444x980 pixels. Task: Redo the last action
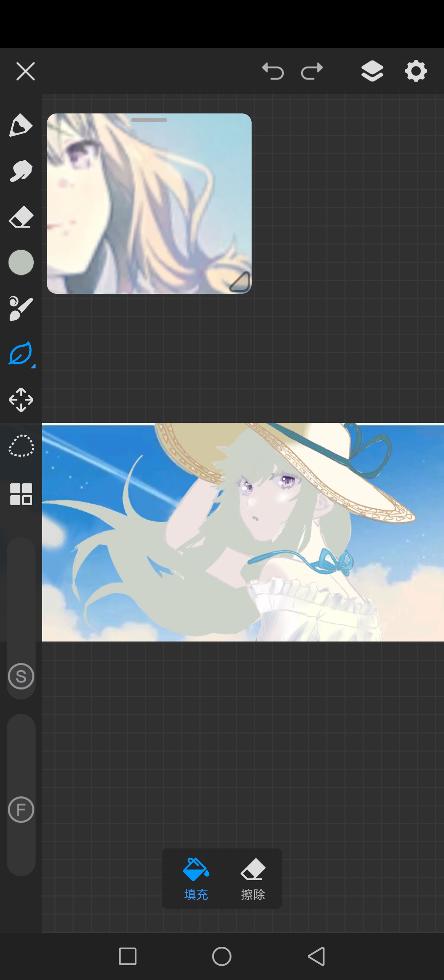click(312, 71)
